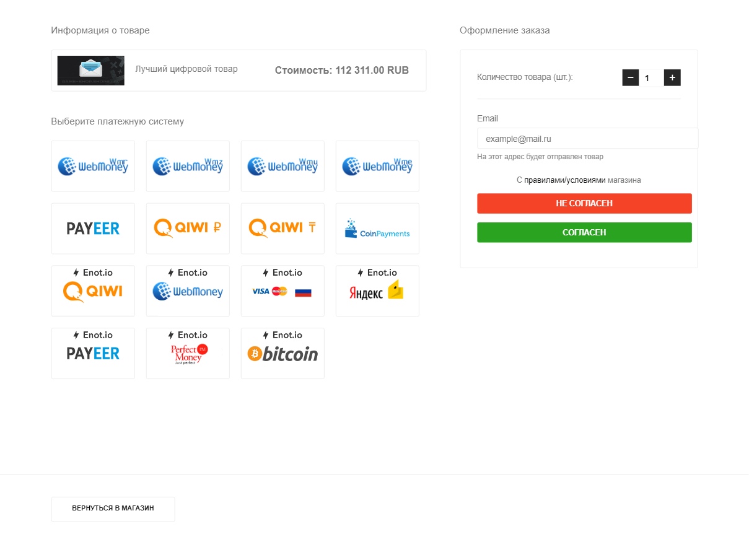
Task: Select CoinPayments payment method
Action: tap(377, 229)
